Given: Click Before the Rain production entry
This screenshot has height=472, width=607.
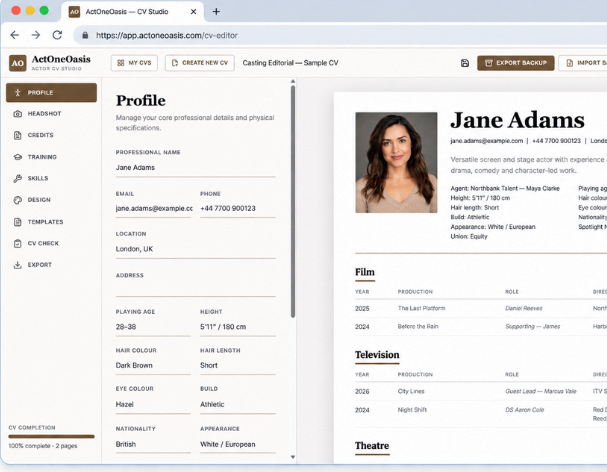Looking at the screenshot, I should 418,326.
